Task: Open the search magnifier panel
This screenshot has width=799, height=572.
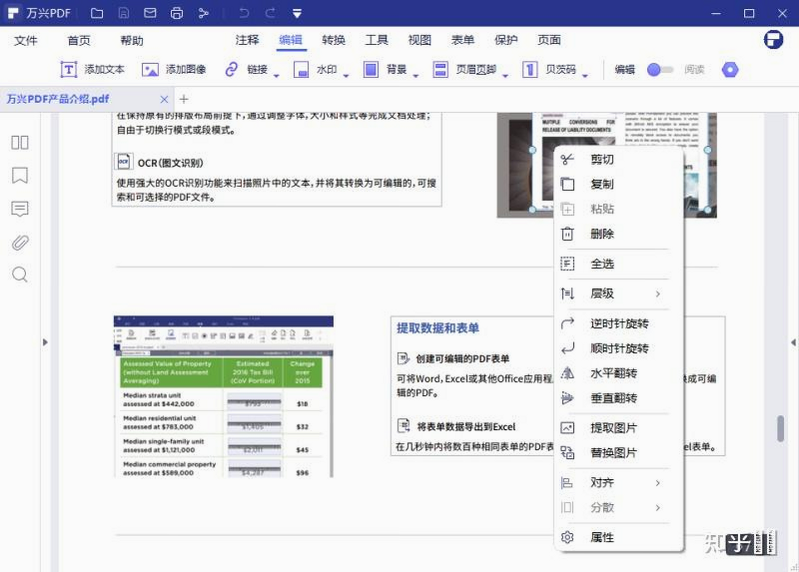Action: click(x=20, y=275)
